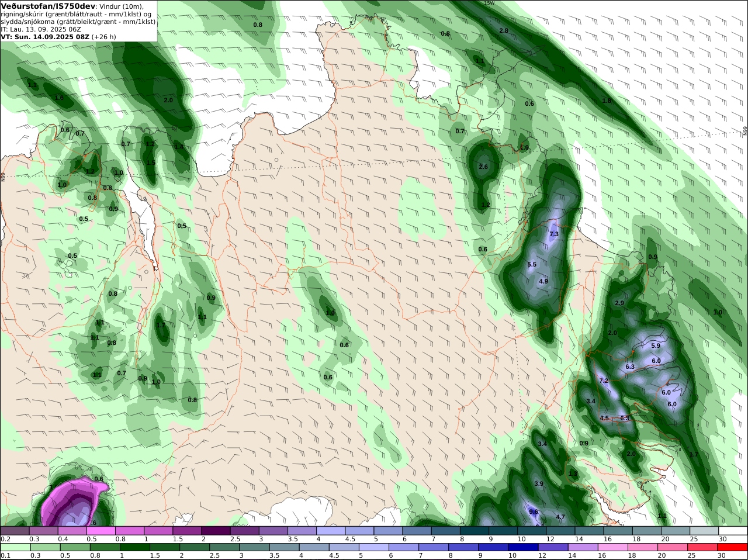Click the 4.5 value on the map
The image size is (748, 560).
click(605, 418)
